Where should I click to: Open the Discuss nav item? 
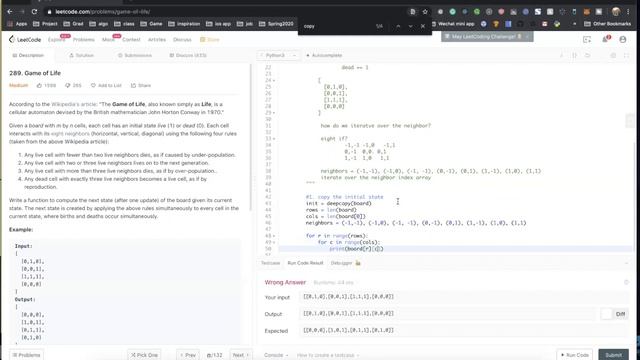click(x=182, y=40)
